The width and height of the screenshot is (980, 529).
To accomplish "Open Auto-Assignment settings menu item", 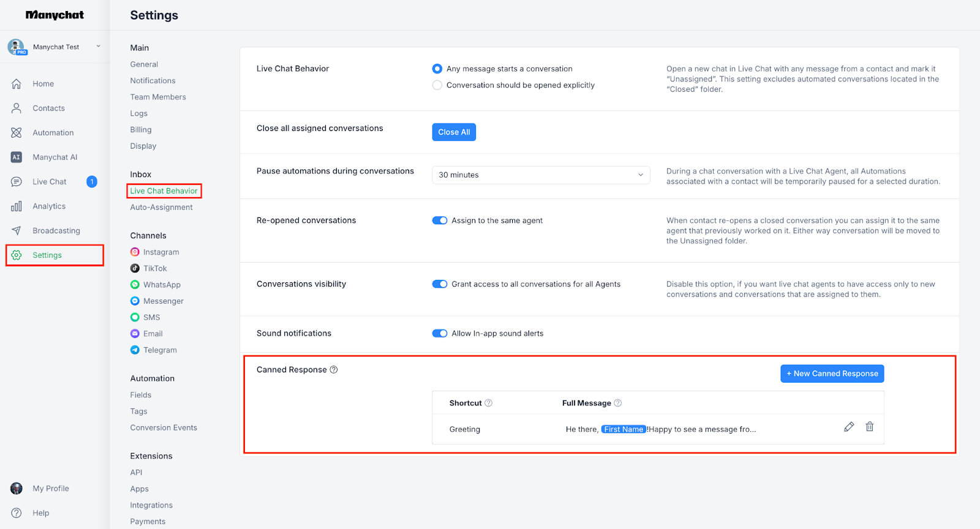I will click(161, 208).
